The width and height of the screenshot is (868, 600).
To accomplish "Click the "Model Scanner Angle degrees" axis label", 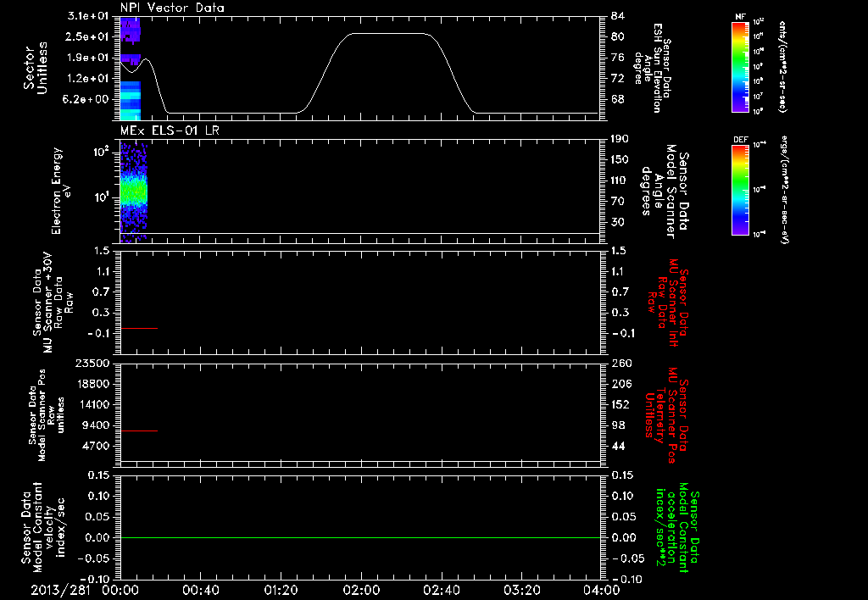I will point(665,192).
